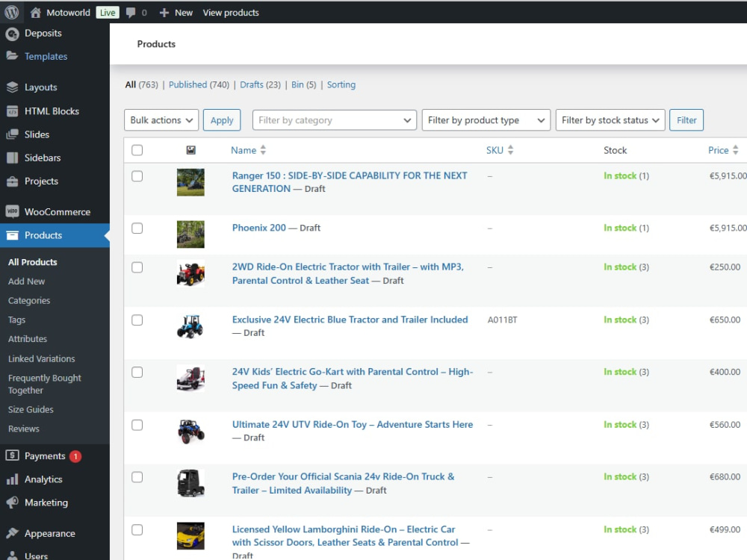Click the plus New icon
747x560 pixels.
pos(164,13)
